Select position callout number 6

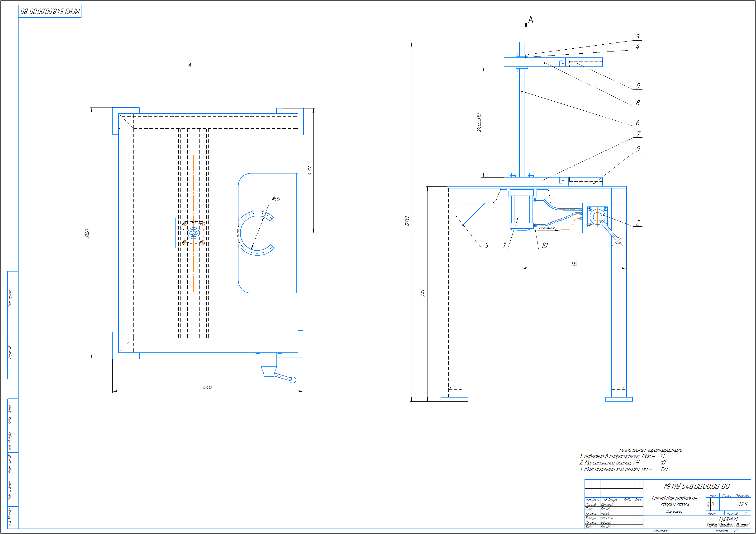coord(637,122)
